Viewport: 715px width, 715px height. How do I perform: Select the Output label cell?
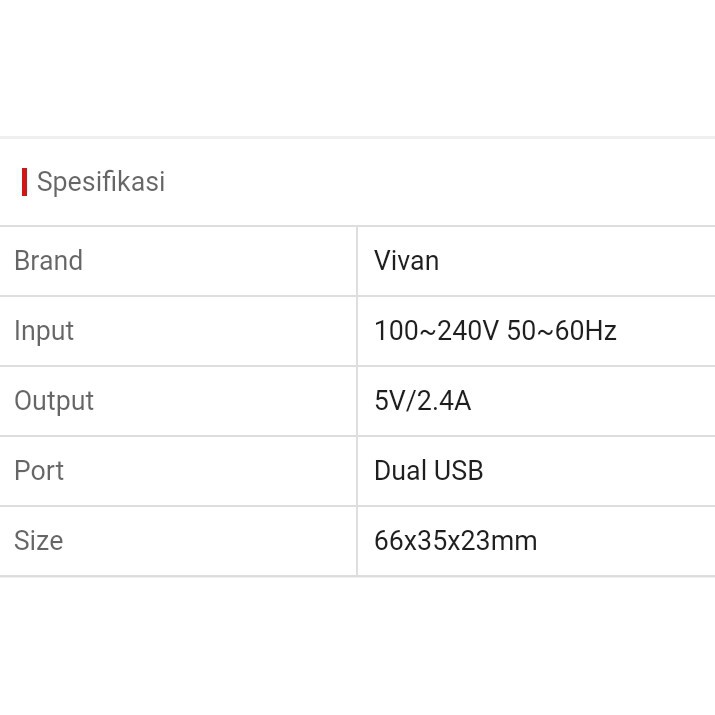[54, 401]
